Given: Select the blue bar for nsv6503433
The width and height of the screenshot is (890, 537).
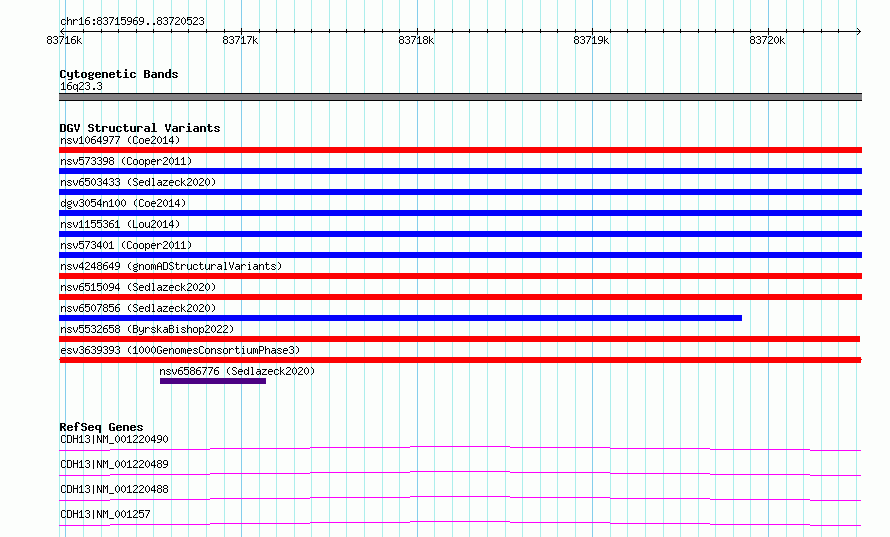Looking at the screenshot, I should pos(460,192).
